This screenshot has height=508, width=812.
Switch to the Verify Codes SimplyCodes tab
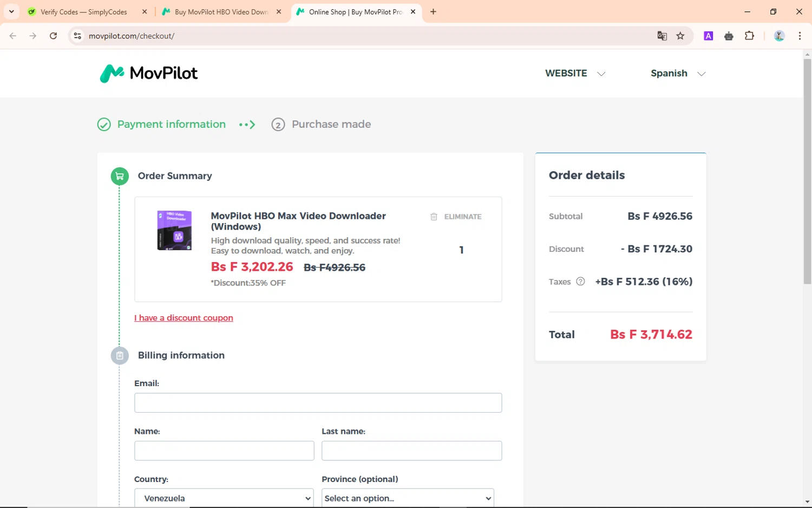(84, 12)
